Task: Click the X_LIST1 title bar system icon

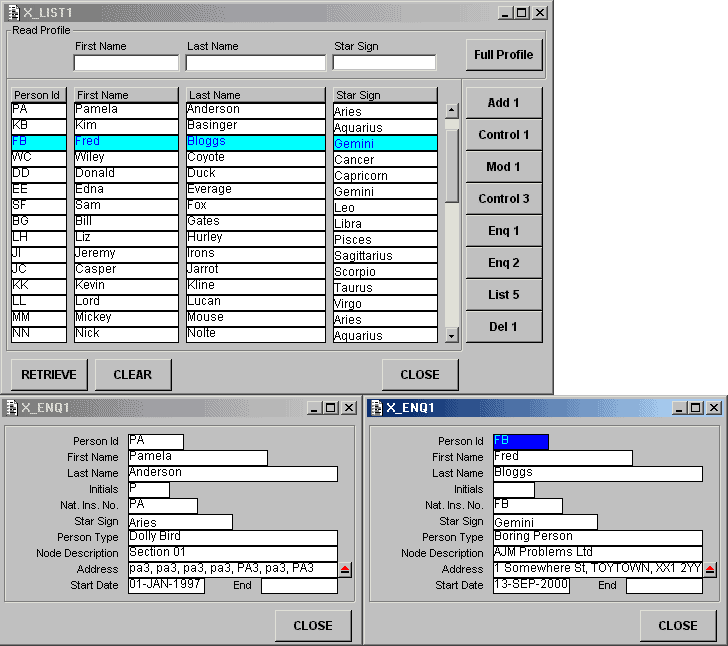Action: click(14, 13)
